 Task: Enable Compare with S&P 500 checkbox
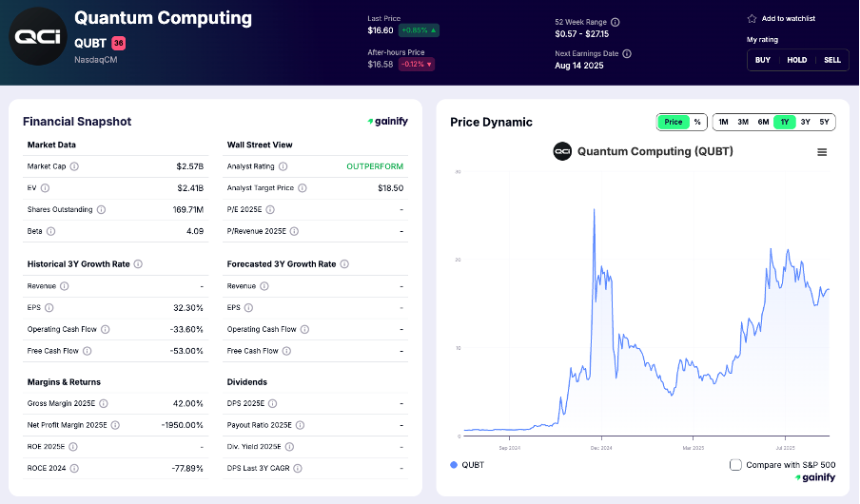(x=735, y=464)
